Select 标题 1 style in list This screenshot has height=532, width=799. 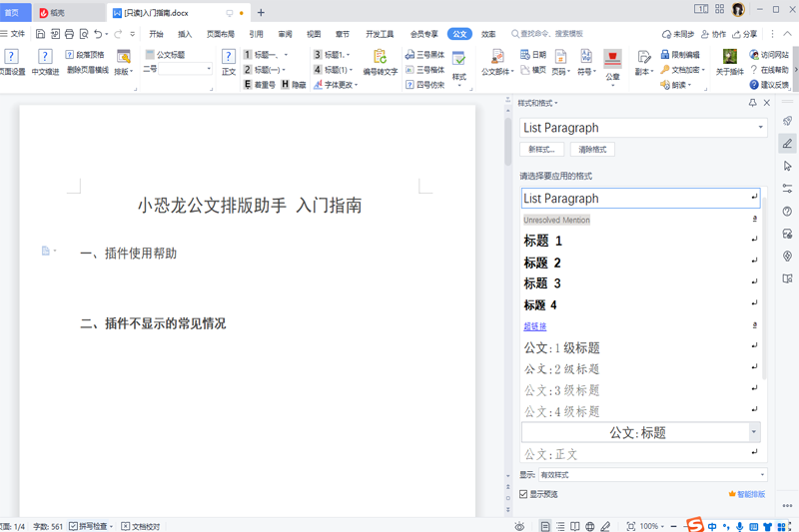pyautogui.click(x=641, y=241)
